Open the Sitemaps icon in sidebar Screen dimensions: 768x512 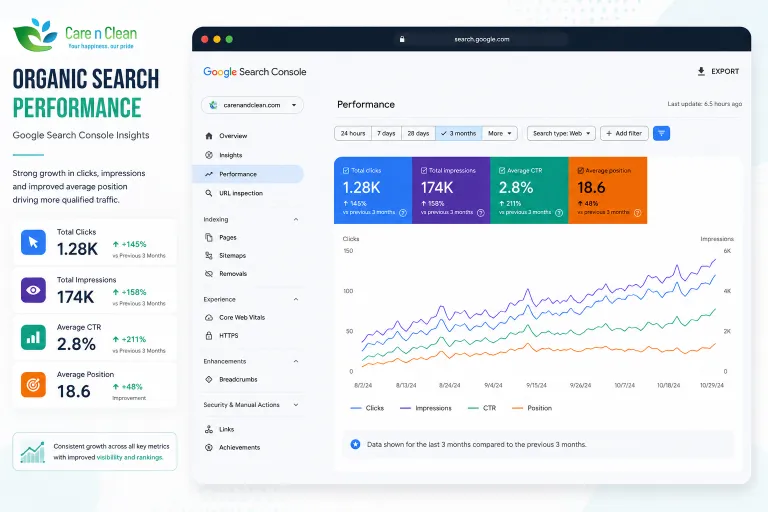click(x=209, y=255)
